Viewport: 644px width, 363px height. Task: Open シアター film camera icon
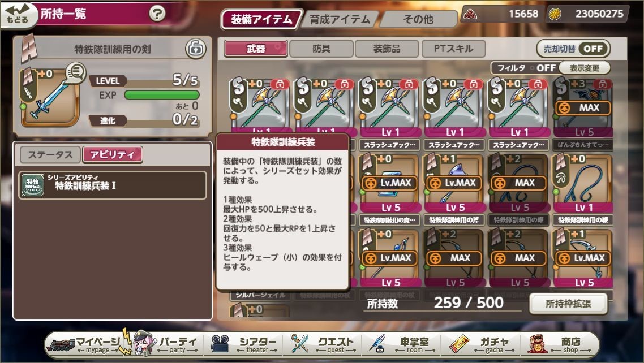coord(220,344)
